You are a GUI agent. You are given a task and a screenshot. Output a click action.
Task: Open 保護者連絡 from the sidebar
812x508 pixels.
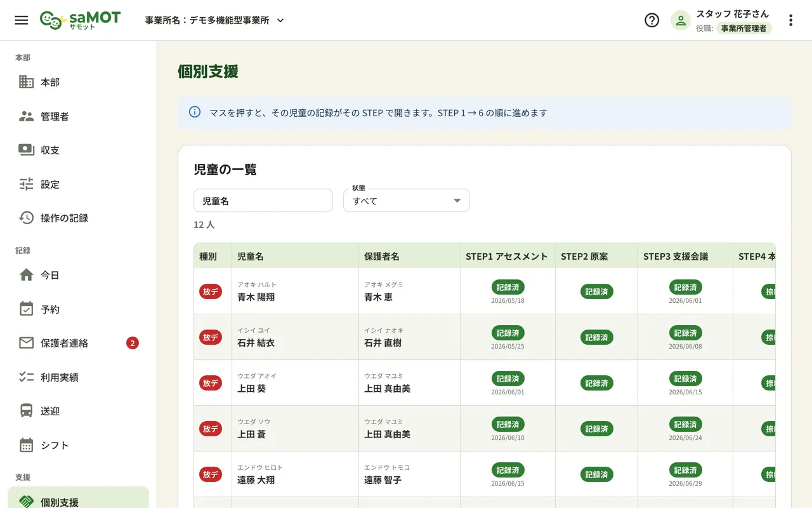(78, 343)
